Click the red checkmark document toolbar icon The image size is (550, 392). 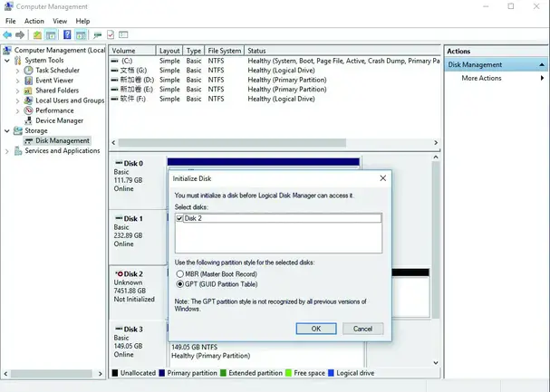(111, 34)
